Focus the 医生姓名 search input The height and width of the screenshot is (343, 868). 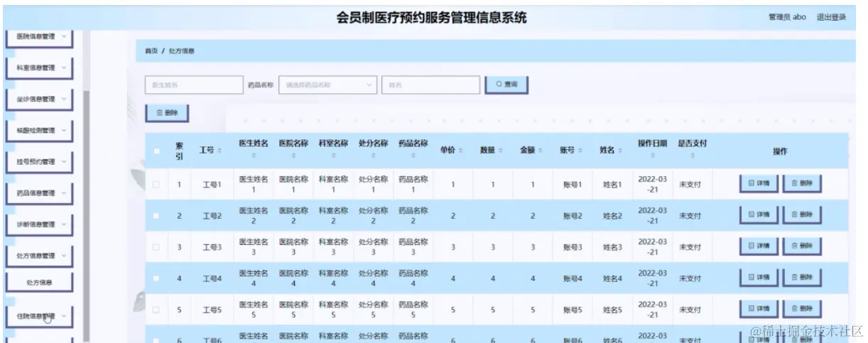pos(194,85)
